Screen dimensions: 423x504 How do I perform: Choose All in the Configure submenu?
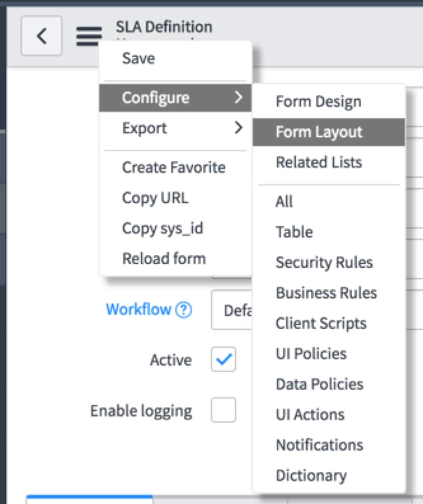point(329,202)
